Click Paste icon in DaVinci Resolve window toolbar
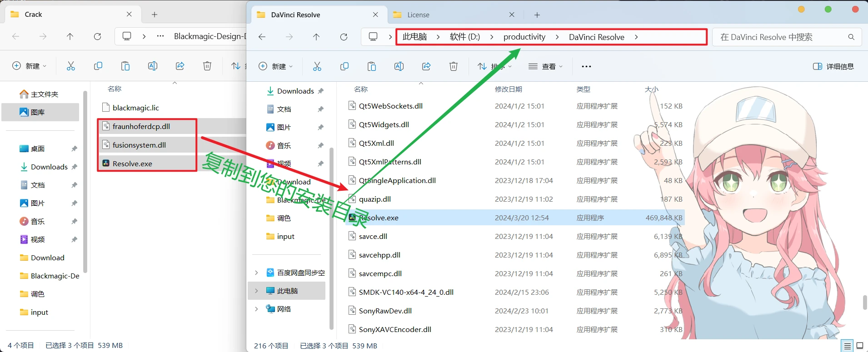 click(x=372, y=66)
